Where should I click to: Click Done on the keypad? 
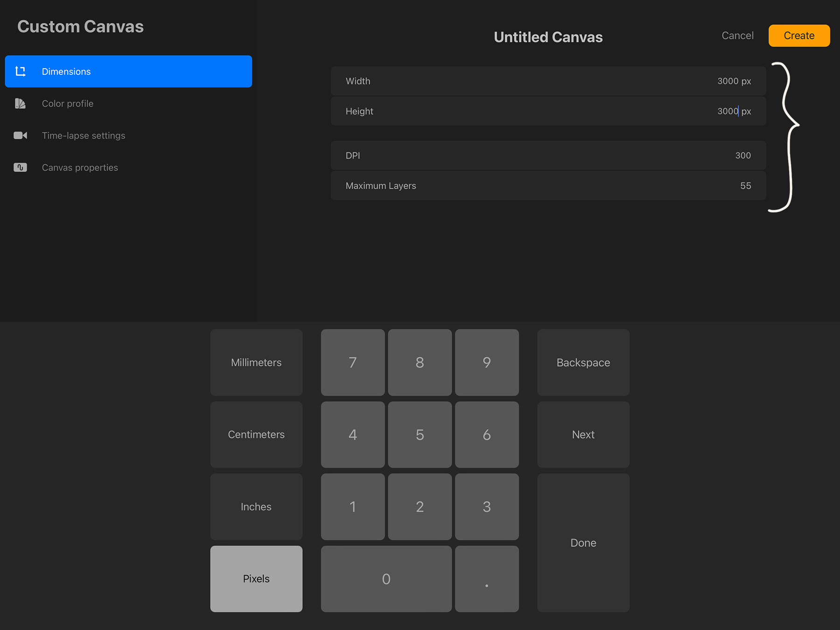coord(583,543)
